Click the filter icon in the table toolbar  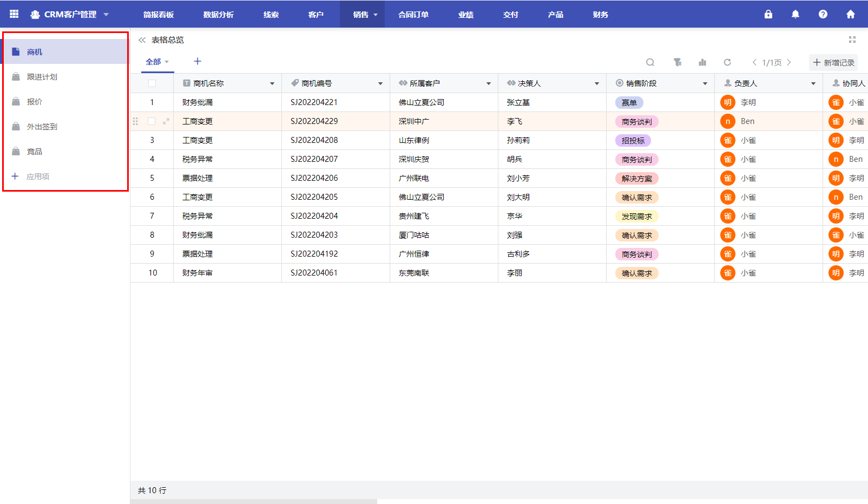tap(676, 62)
